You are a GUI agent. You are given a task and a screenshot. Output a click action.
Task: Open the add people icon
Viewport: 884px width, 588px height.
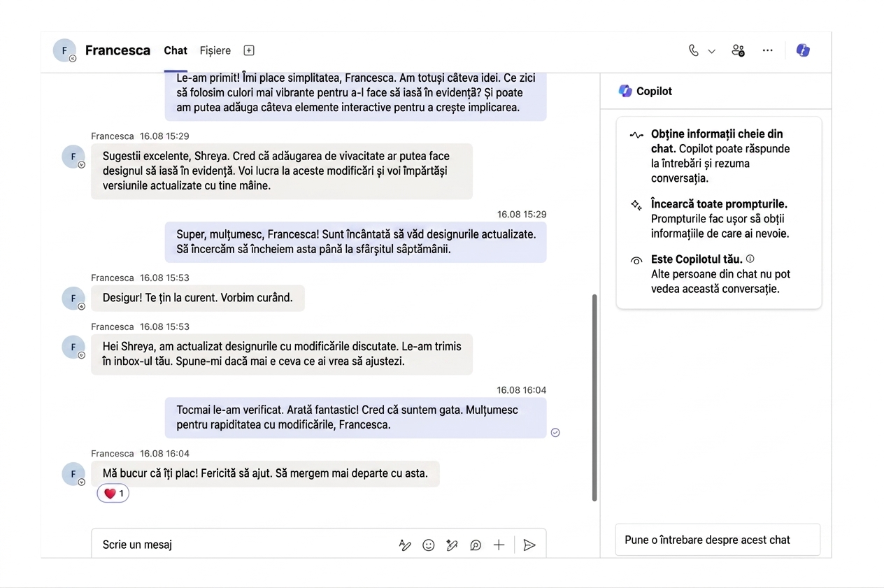738,50
